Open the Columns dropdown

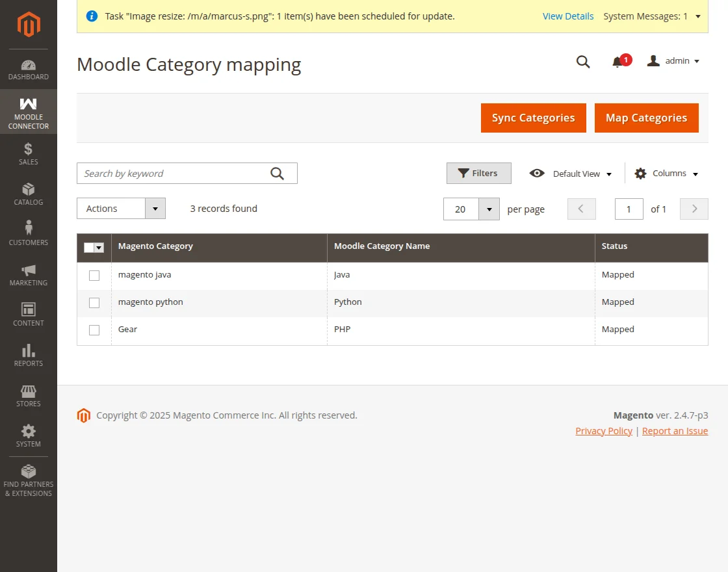(667, 173)
